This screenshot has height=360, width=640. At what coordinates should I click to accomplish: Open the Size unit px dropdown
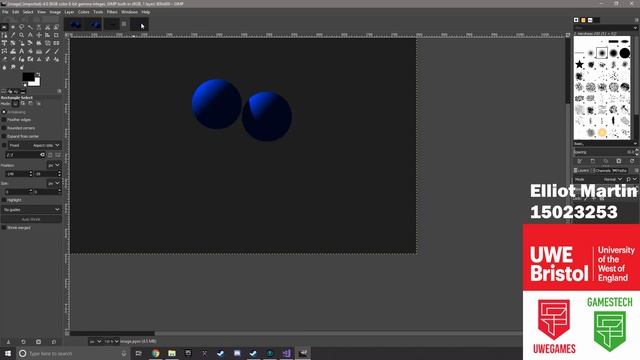point(54,183)
